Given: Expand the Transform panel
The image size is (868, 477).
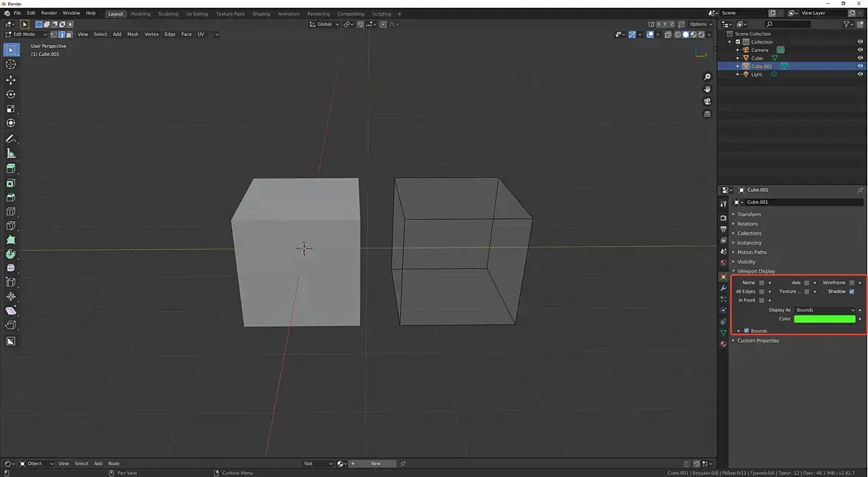Looking at the screenshot, I should coord(749,215).
